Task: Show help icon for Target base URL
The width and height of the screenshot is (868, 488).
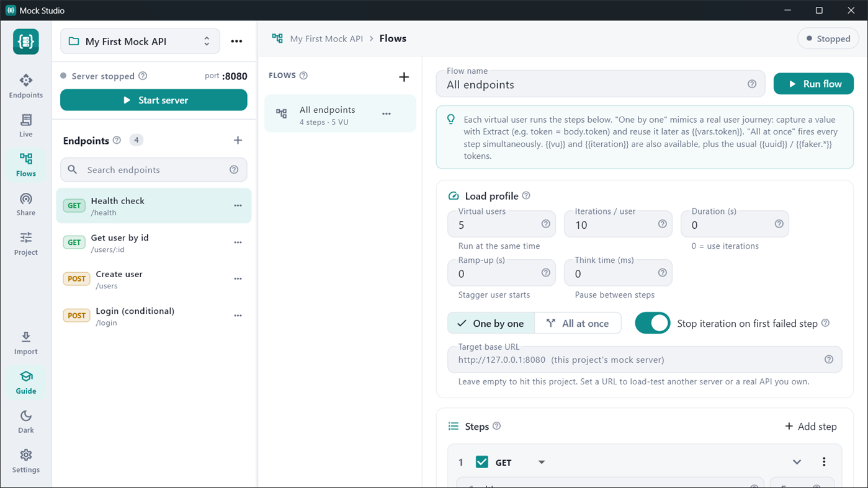Action: click(829, 360)
